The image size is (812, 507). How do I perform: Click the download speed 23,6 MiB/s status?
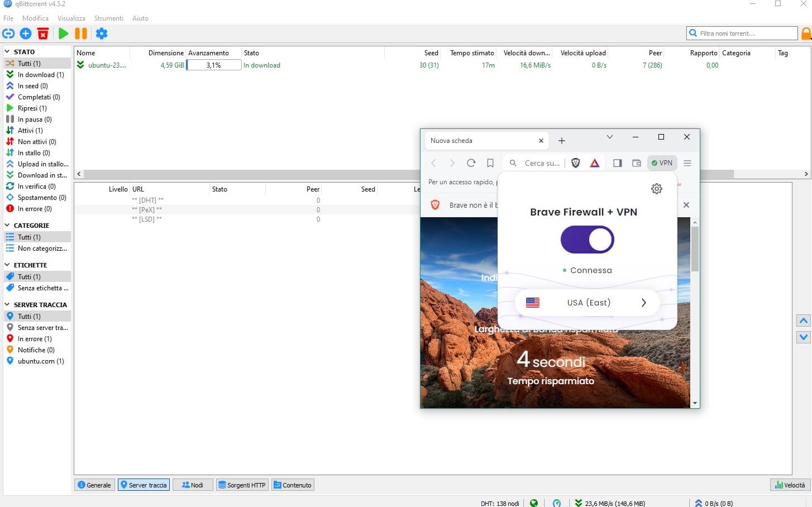tap(610, 503)
